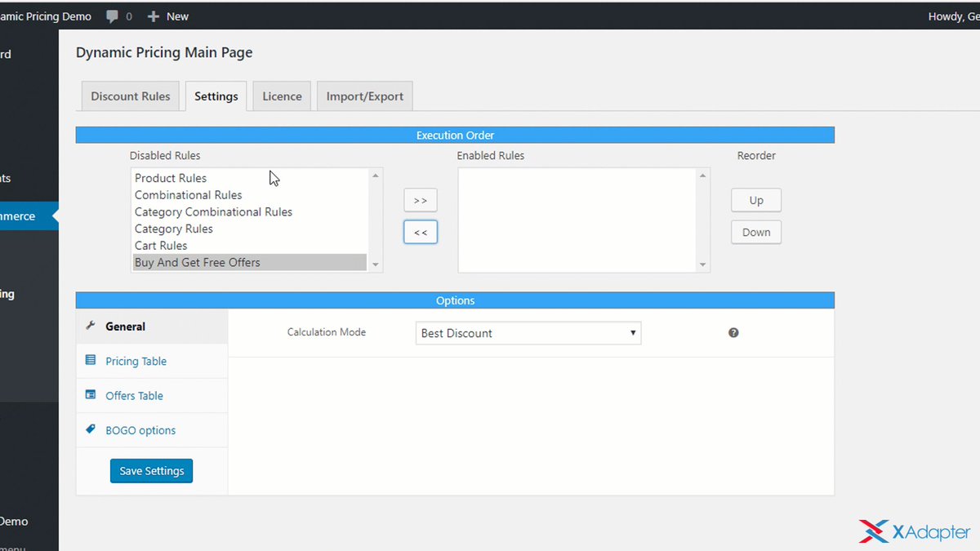
Task: Switch to the Licence tab
Action: click(x=282, y=96)
